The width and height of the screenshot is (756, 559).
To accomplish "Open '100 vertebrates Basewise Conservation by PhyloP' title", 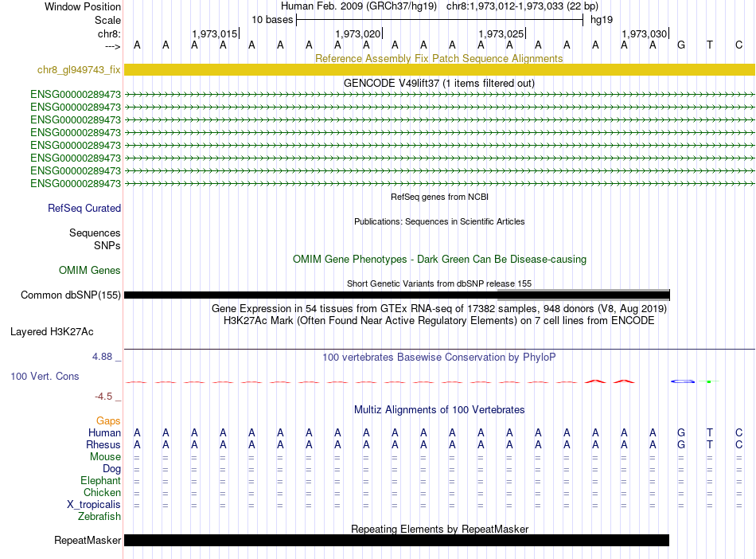I will pos(439,358).
